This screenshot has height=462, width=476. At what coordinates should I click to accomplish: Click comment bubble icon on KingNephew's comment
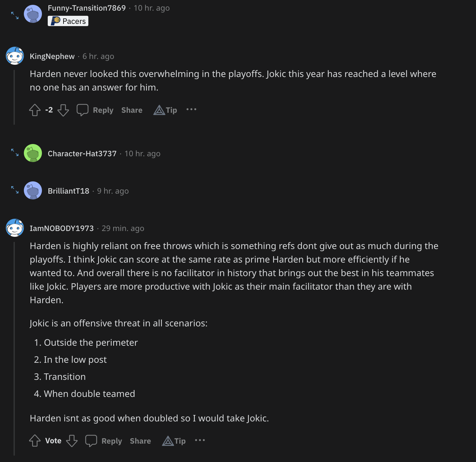(x=83, y=110)
